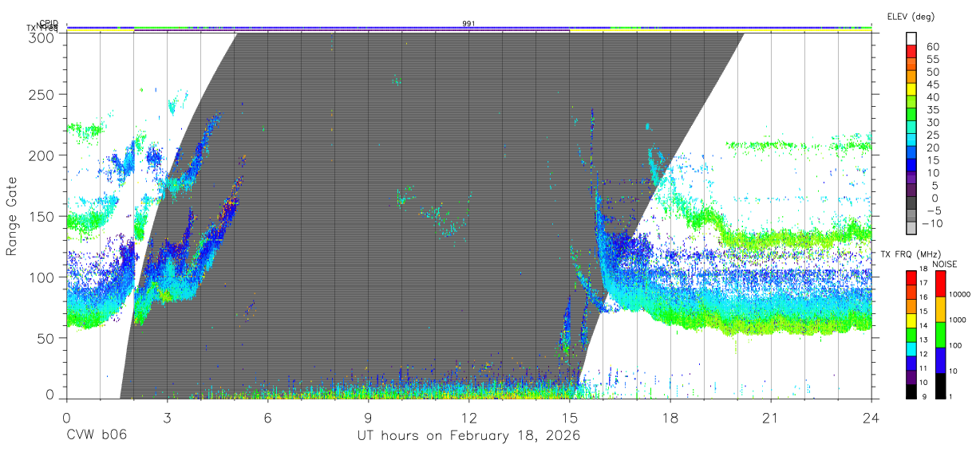Click the CVW b06 radar label
This screenshot has width=980, height=452.
click(x=96, y=436)
